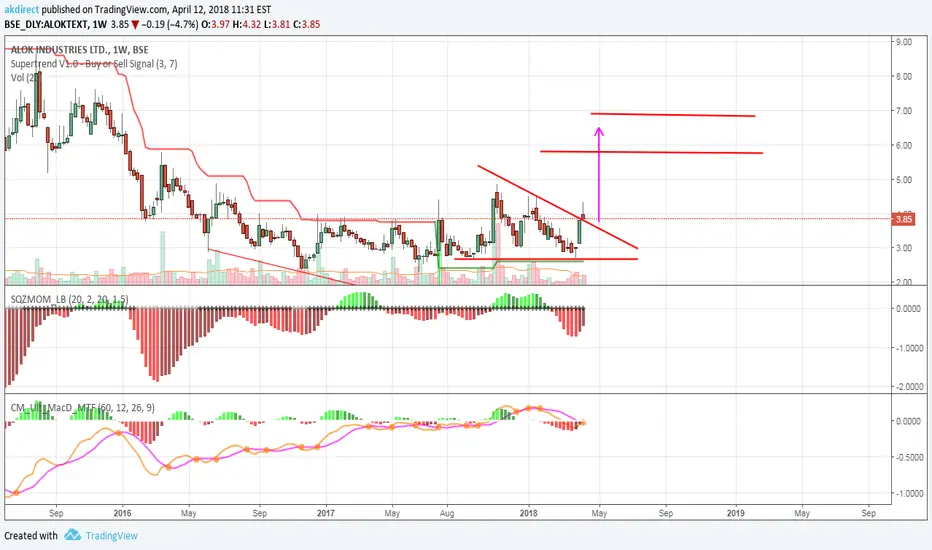Image resolution: width=932 pixels, height=550 pixels.
Task: Click the -0.5000 MACD axis value
Action: 909,457
